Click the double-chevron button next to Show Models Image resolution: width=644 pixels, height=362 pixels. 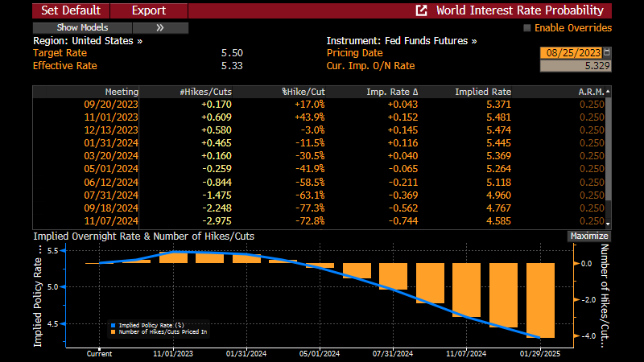(x=159, y=27)
